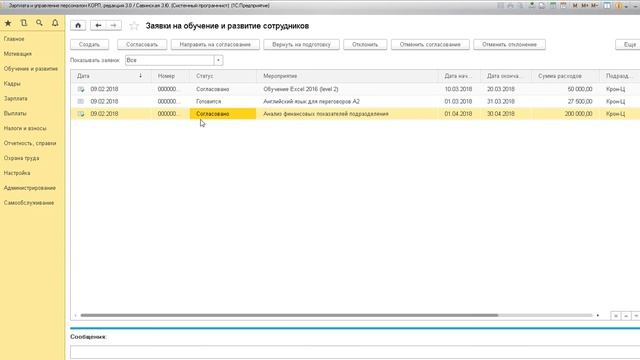Open the title bar menu dropdown arrow
This screenshot has height=360, width=640.
[627, 6]
